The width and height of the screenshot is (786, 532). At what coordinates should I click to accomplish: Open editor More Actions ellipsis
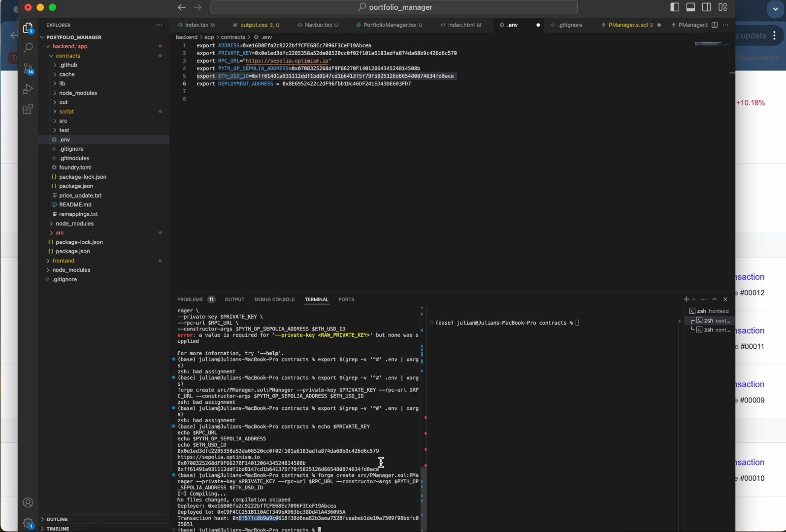(725, 25)
